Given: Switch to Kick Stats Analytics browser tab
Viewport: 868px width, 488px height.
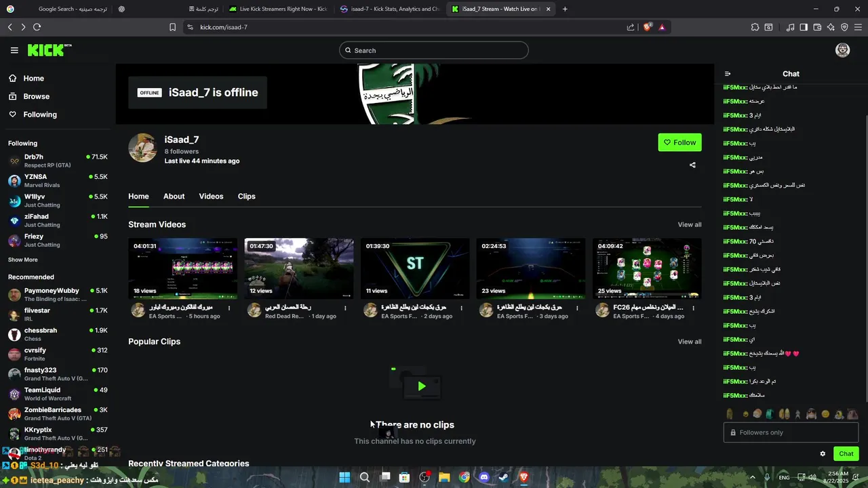Looking at the screenshot, I should [x=390, y=9].
